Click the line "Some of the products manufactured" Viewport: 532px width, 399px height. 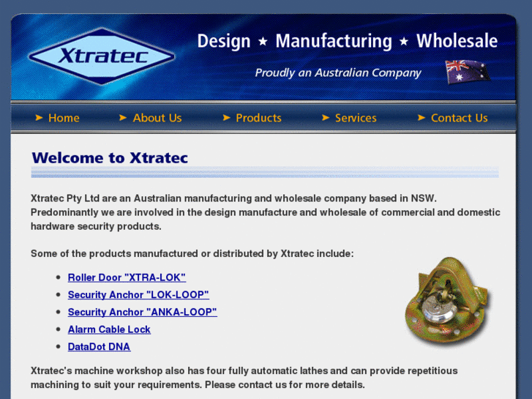click(x=192, y=253)
